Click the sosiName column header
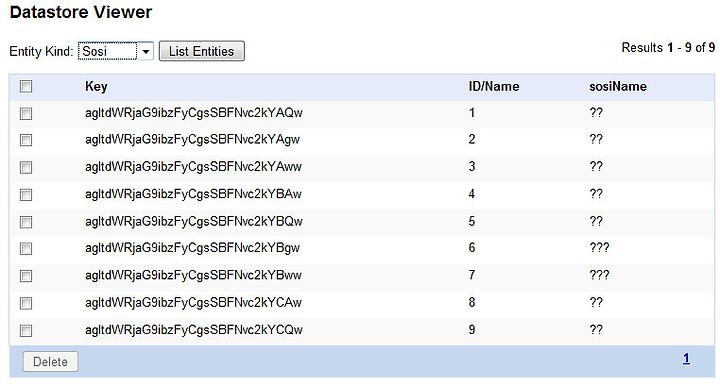This screenshot has width=720, height=386. (618, 86)
